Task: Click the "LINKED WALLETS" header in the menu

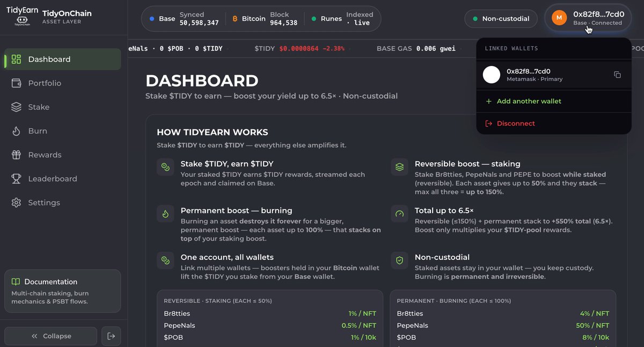Action: (x=511, y=48)
